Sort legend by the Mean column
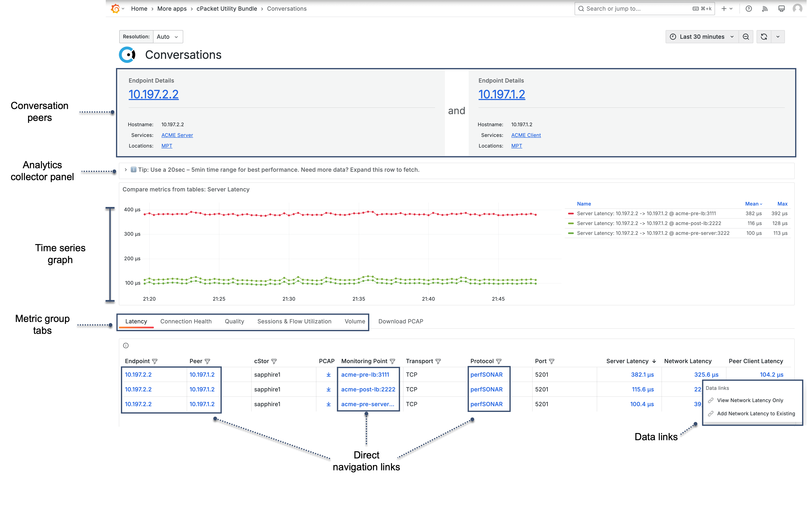The image size is (807, 532). tap(753, 204)
